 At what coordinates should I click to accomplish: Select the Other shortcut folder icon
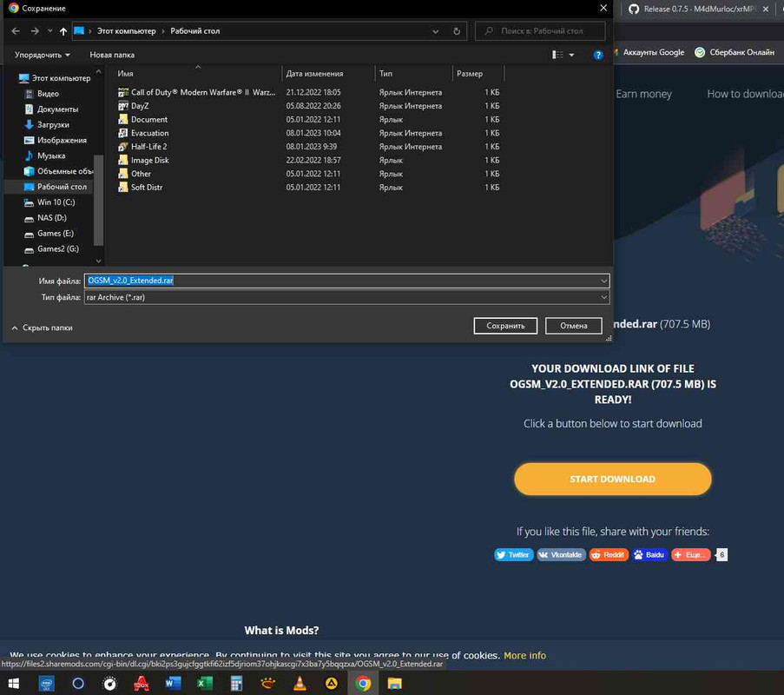click(x=123, y=174)
